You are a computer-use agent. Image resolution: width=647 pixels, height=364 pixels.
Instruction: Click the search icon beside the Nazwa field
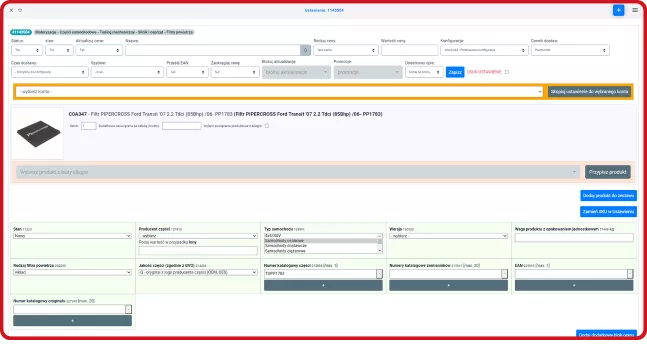(x=305, y=50)
